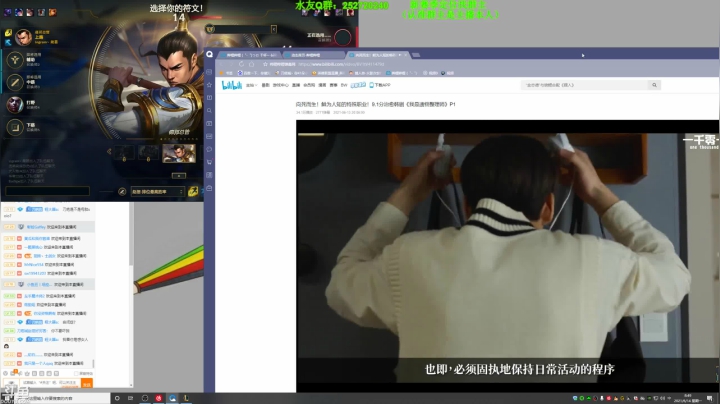Click the orange send button in chat panel

[x=86, y=383]
